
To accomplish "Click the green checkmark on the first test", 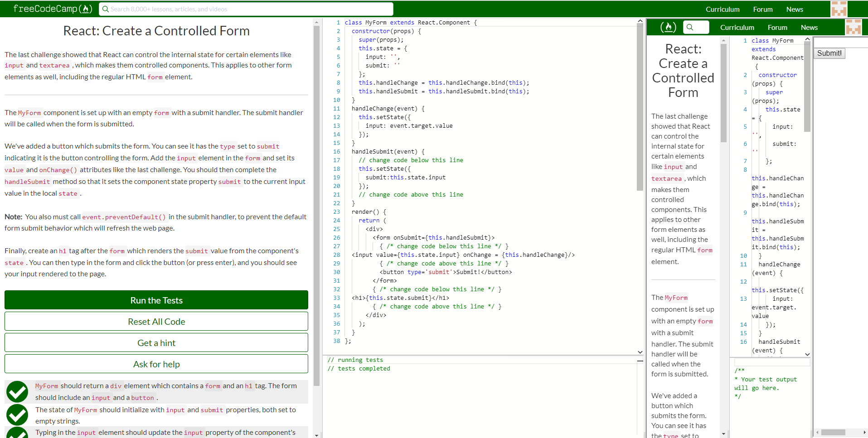I will coord(17,391).
